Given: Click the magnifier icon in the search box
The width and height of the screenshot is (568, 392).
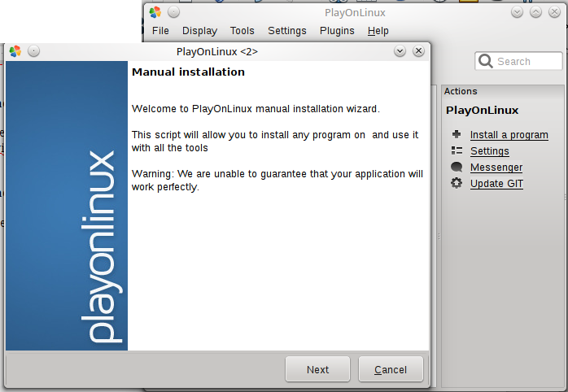Looking at the screenshot, I should 486,61.
